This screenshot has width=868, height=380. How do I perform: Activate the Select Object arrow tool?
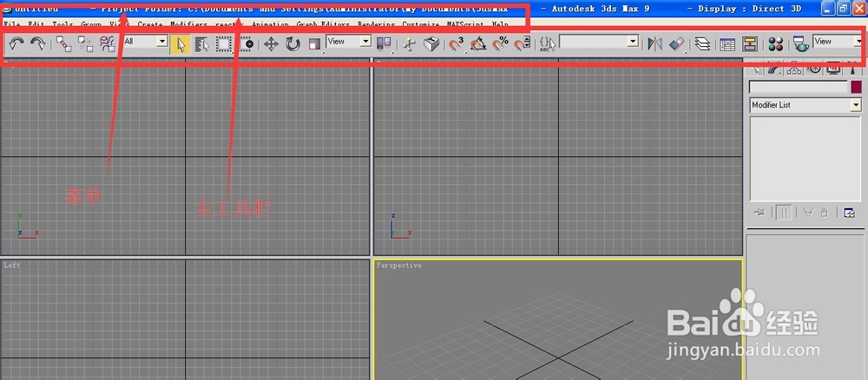tap(181, 44)
